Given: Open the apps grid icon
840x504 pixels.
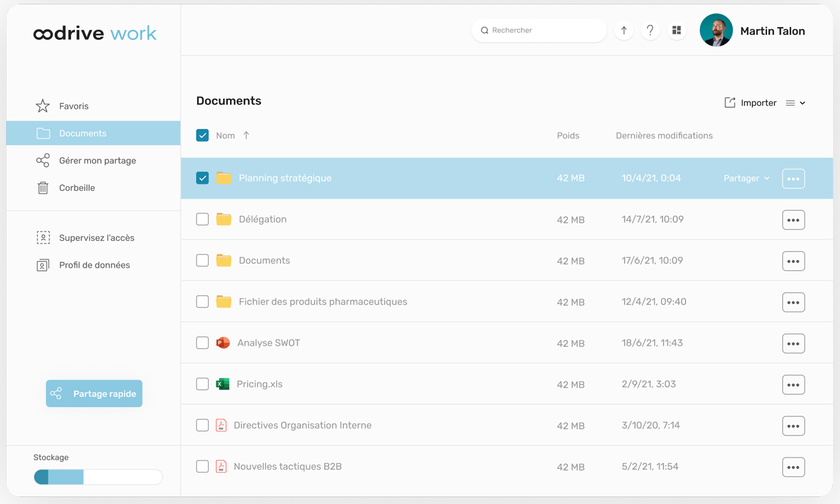Looking at the screenshot, I should pyautogui.click(x=677, y=31).
